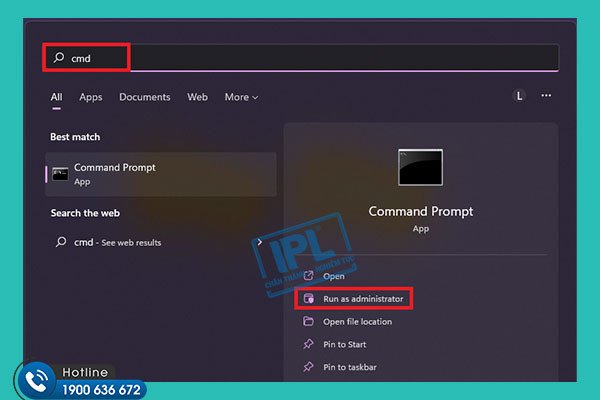Switch to the Apps tab
The image size is (600, 400).
(x=91, y=97)
